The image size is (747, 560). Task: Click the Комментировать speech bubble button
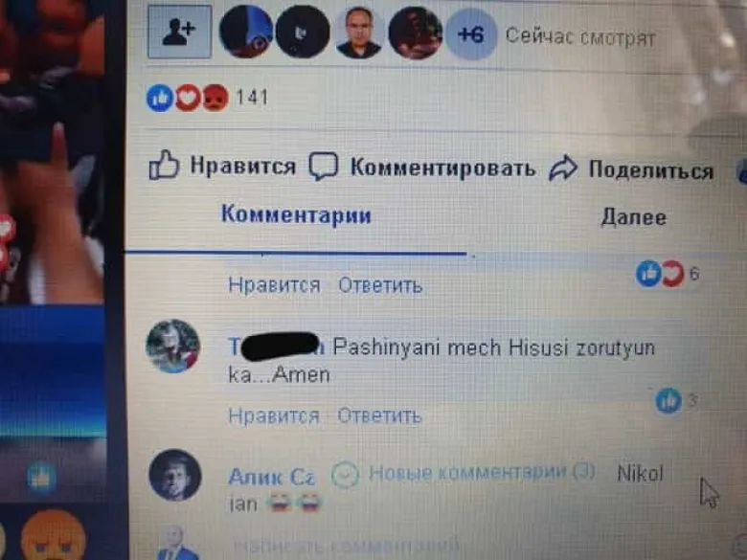[421, 168]
